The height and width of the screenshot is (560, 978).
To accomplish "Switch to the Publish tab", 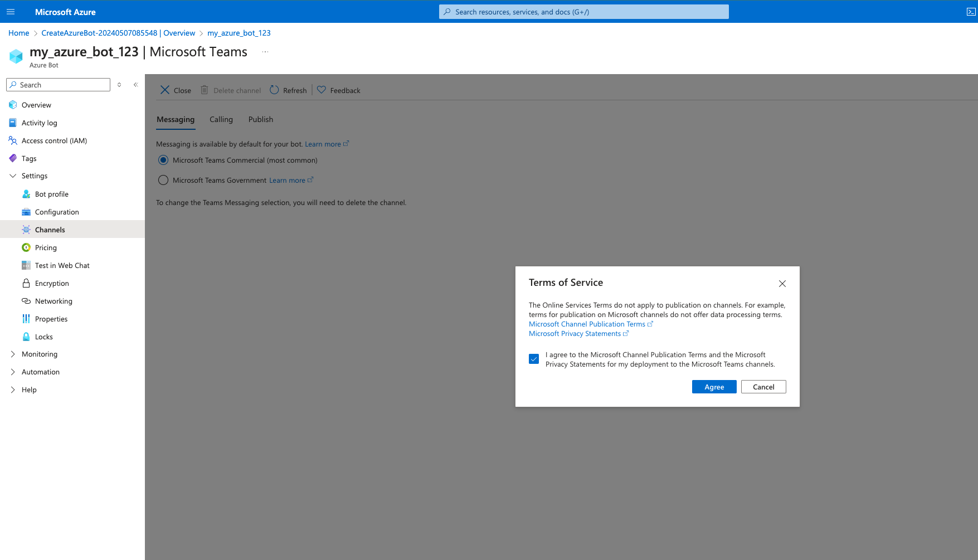I will pyautogui.click(x=261, y=119).
